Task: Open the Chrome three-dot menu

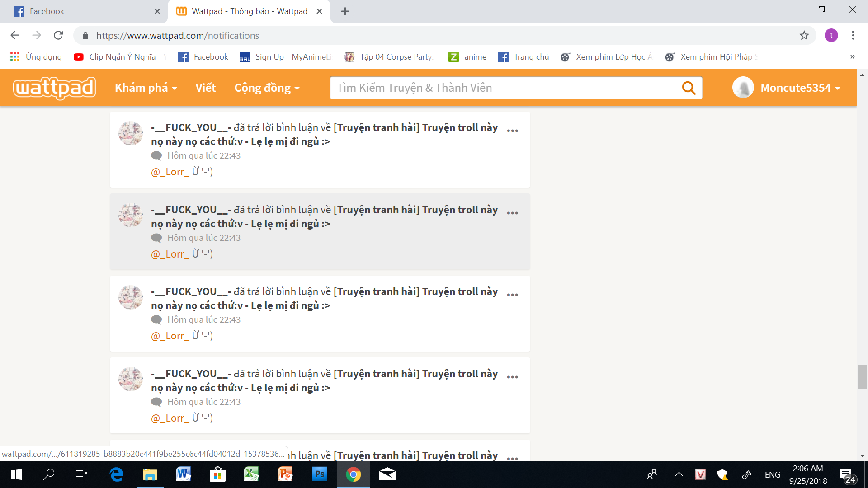Action: click(853, 35)
